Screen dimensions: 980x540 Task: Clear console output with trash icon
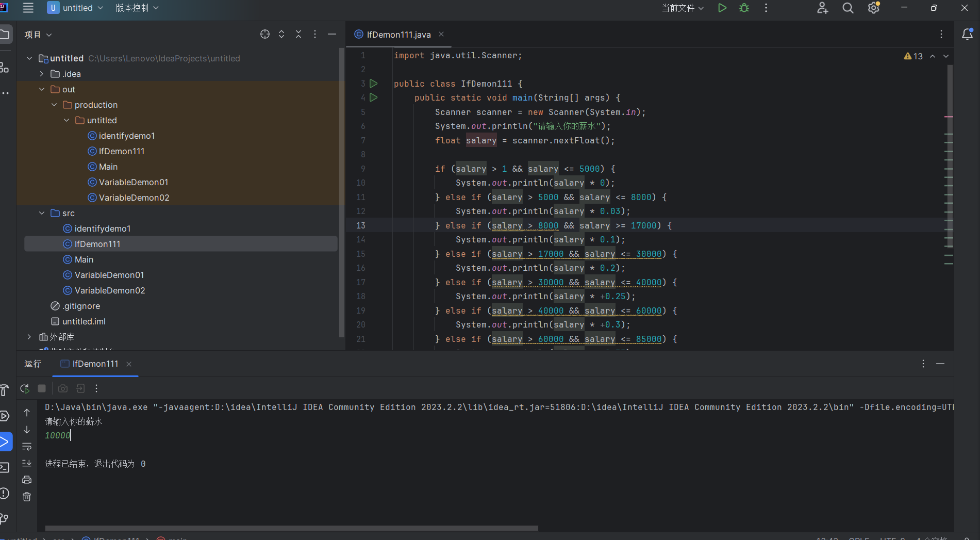[27, 497]
